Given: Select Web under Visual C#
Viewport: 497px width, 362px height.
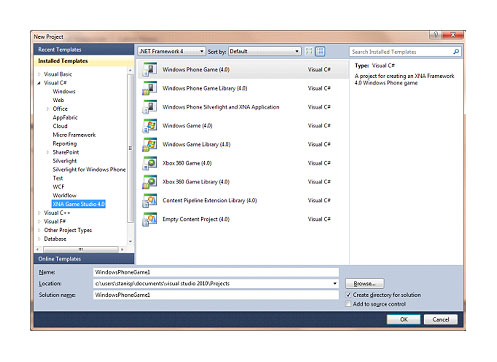Looking at the screenshot, I should point(58,100).
